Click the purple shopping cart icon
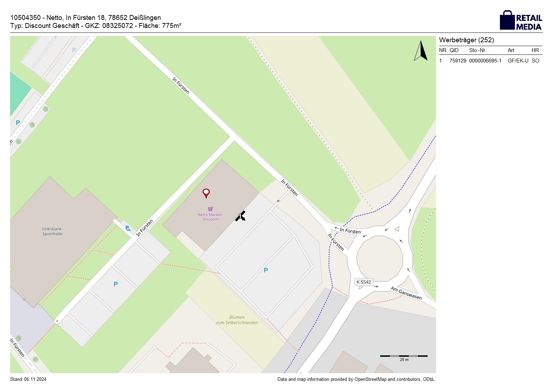 point(210,209)
